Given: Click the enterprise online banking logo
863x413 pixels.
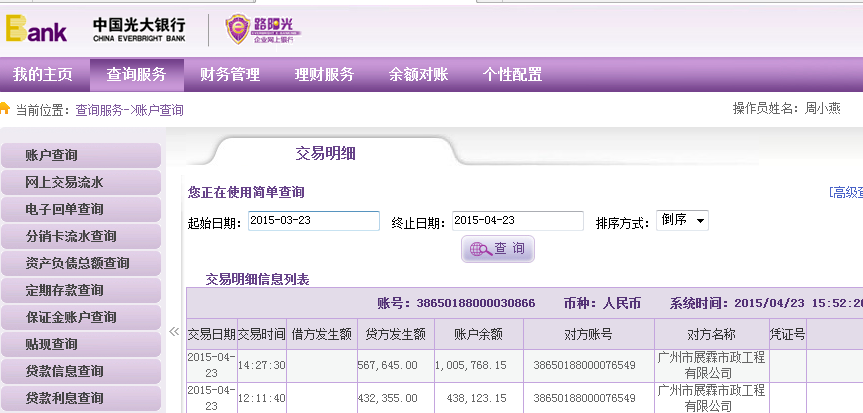Looking at the screenshot, I should 262,30.
